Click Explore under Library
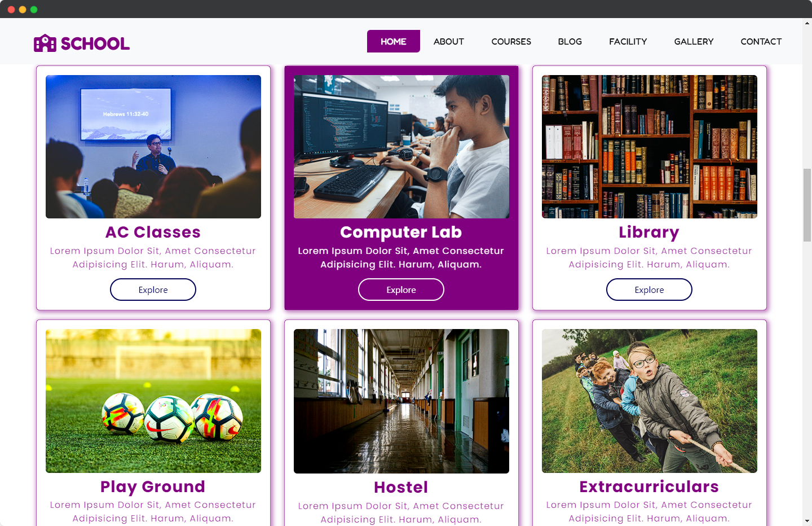The width and height of the screenshot is (812, 526). pos(650,290)
